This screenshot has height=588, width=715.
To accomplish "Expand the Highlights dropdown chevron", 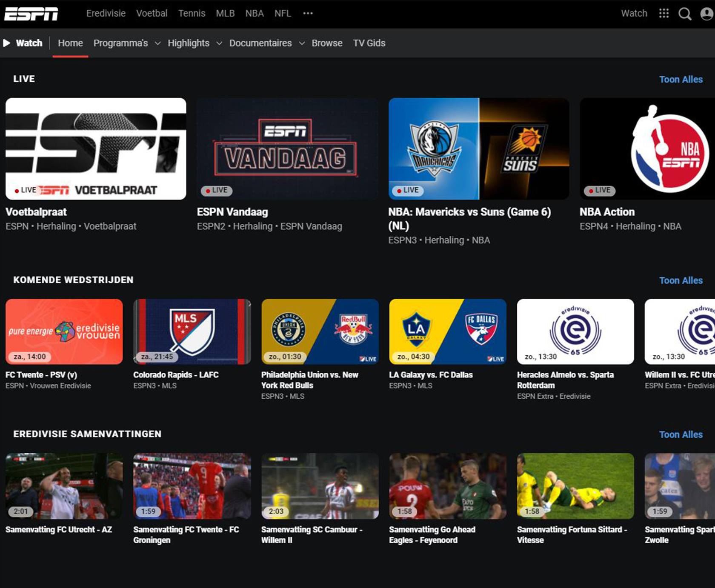I will coord(219,43).
